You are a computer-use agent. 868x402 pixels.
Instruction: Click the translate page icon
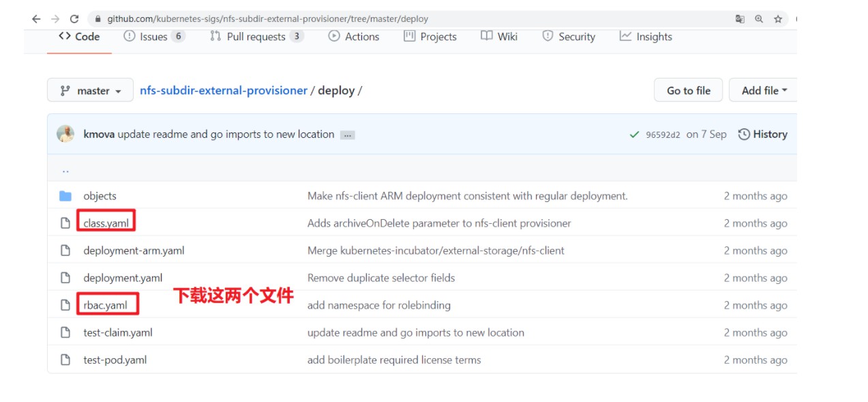point(740,19)
